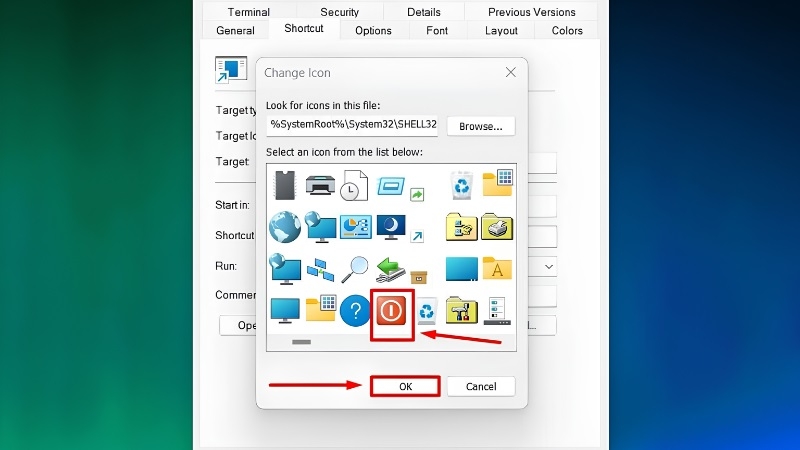The height and width of the screenshot is (450, 800).
Task: Select the plain blue desktop screen icon
Action: 462,269
